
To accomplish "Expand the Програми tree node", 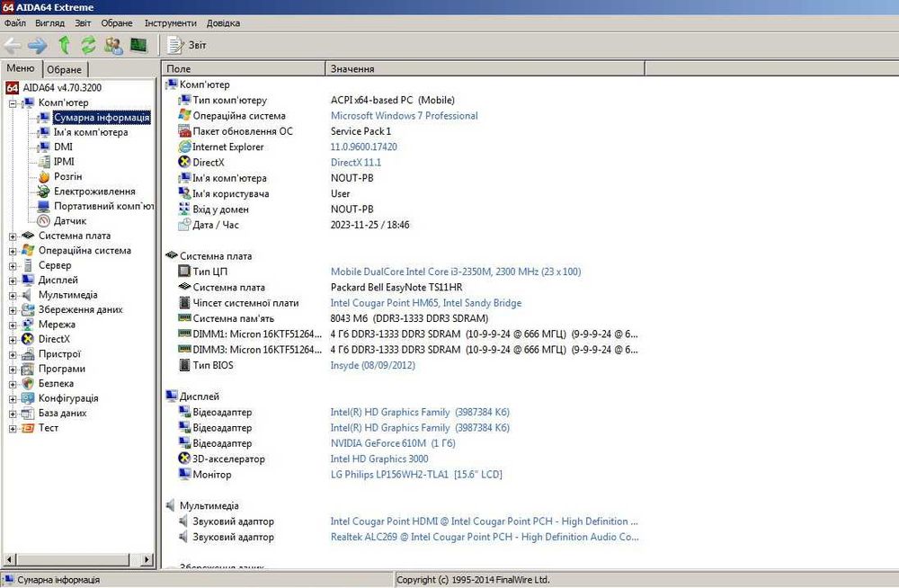I will coord(13,370).
